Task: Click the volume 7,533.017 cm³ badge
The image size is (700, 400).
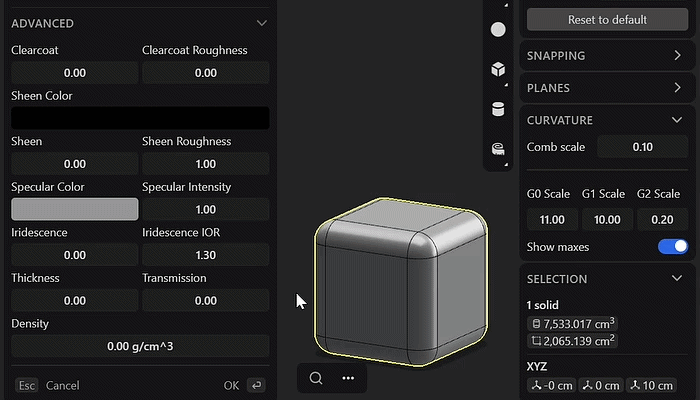Action: (573, 323)
